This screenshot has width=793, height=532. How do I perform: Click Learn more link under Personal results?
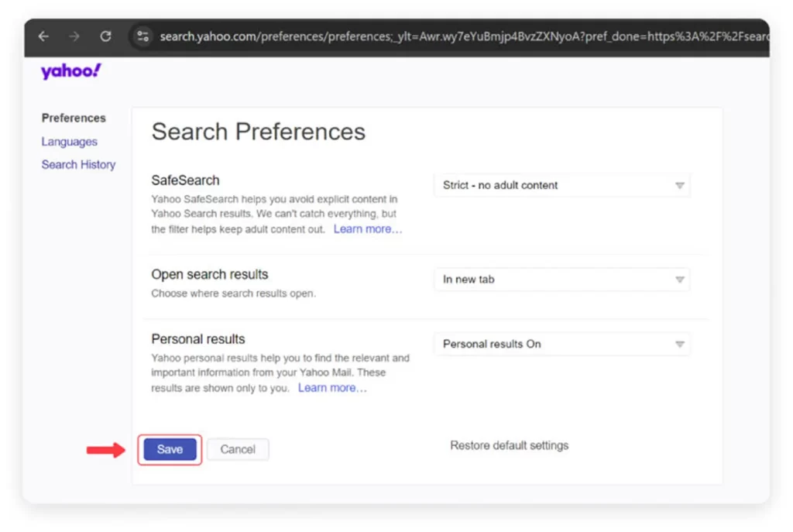tap(332, 388)
